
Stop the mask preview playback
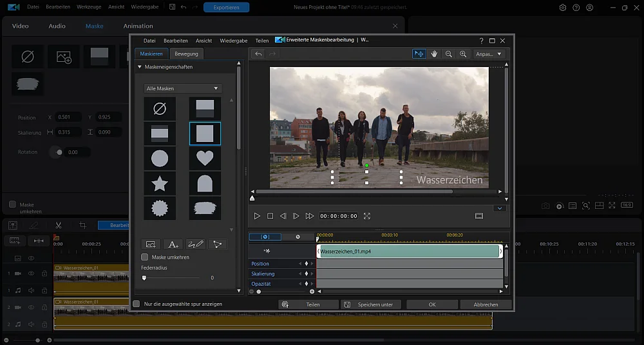click(270, 216)
